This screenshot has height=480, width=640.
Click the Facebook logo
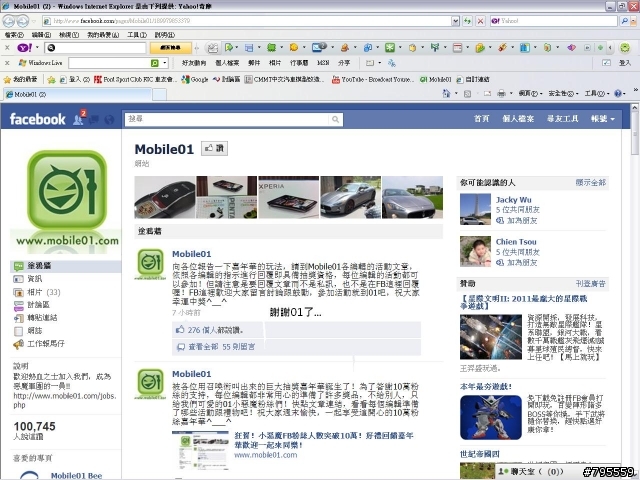click(x=37, y=119)
